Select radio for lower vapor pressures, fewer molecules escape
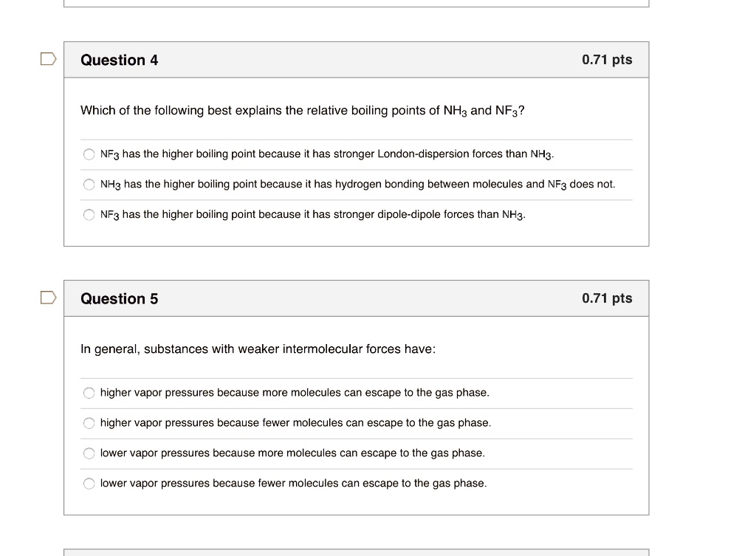The image size is (756, 556). pyautogui.click(x=89, y=484)
